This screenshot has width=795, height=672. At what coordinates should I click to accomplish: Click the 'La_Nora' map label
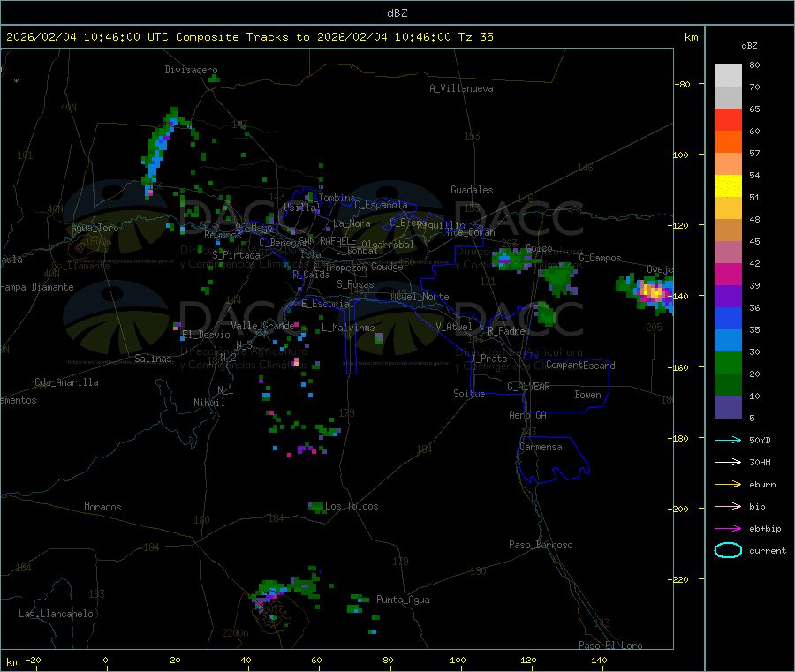pyautogui.click(x=352, y=223)
